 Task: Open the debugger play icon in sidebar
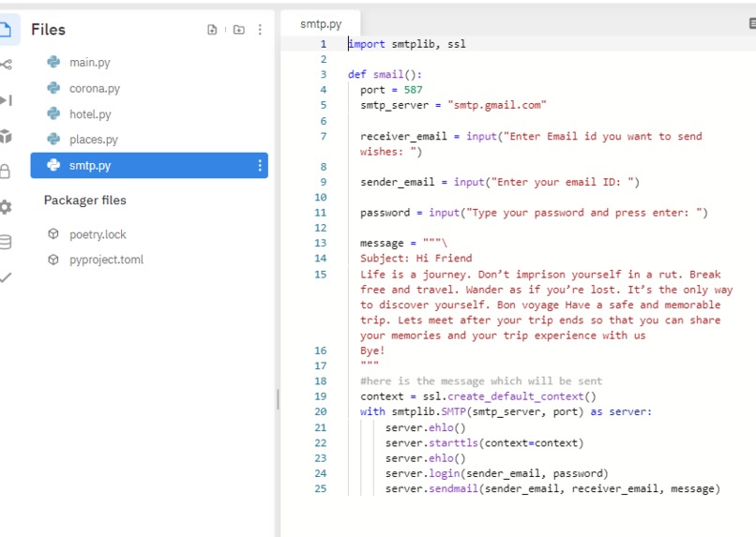click(6, 100)
